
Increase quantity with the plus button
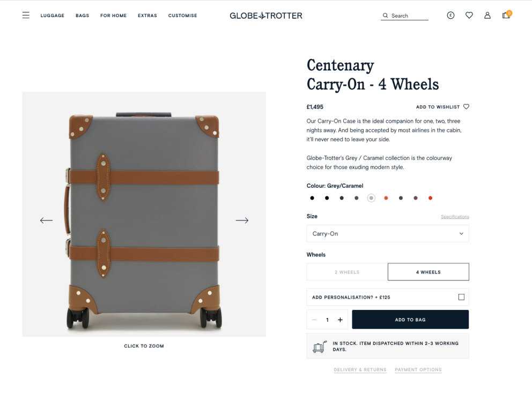click(340, 320)
